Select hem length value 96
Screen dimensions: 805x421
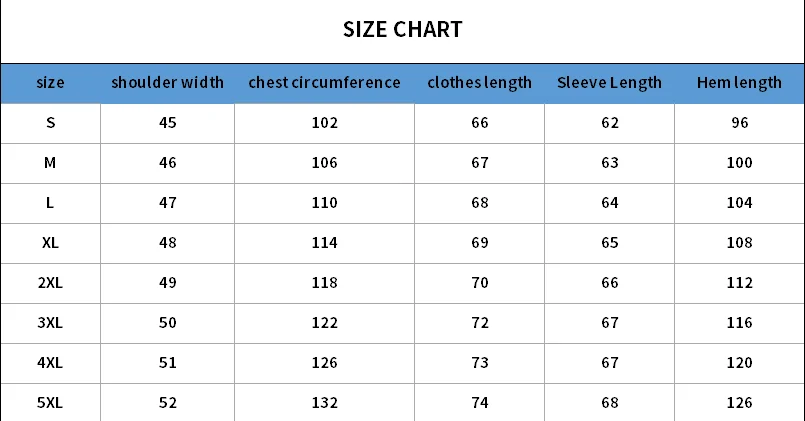(740, 123)
